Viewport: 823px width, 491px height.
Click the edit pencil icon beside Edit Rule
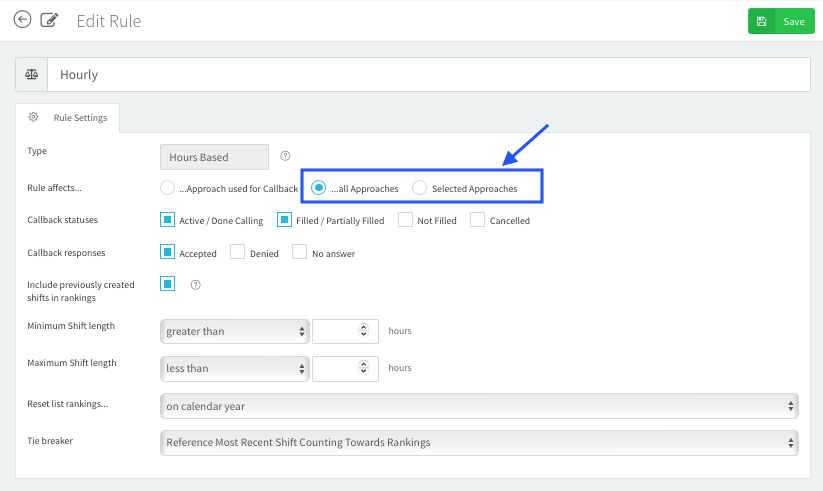click(x=49, y=20)
